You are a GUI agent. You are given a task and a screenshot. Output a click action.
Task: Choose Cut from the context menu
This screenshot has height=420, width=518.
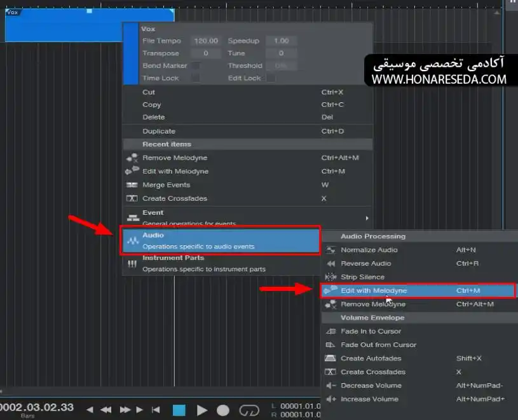coord(247,92)
